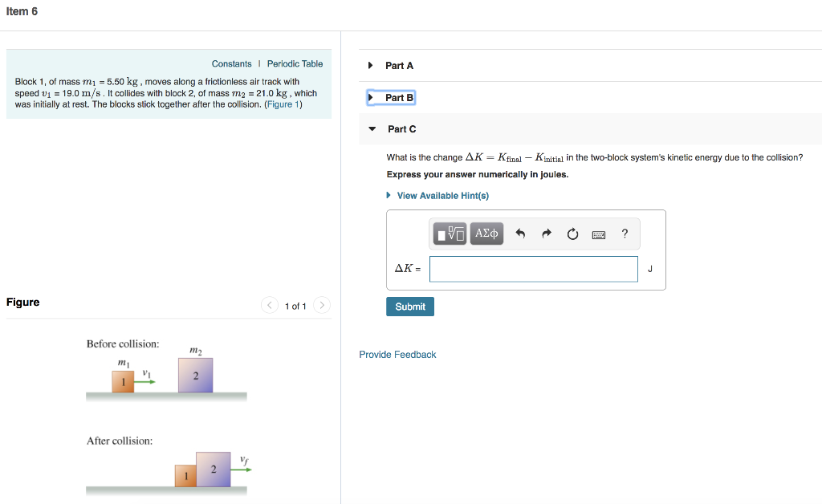Viewport: 822px width, 504px height.
Task: Click the undo arrow in equation toolbar
Action: [x=520, y=234]
